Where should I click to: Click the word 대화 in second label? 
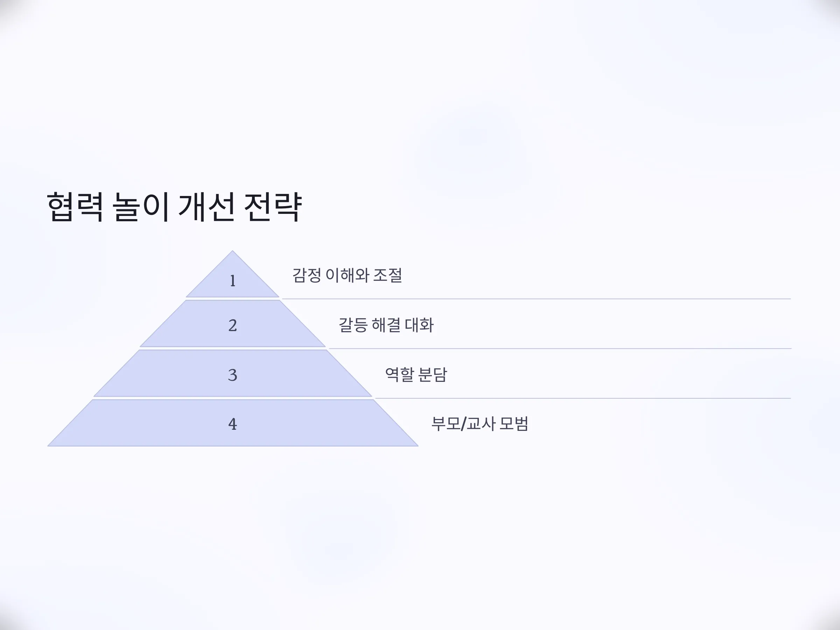(419, 325)
